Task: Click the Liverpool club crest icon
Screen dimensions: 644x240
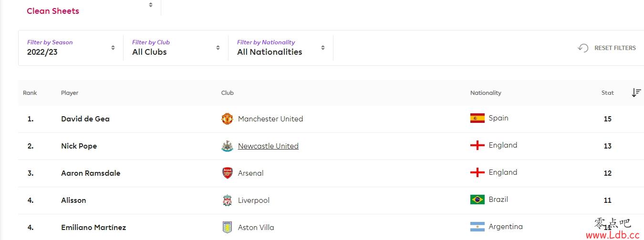Action: 227,200
